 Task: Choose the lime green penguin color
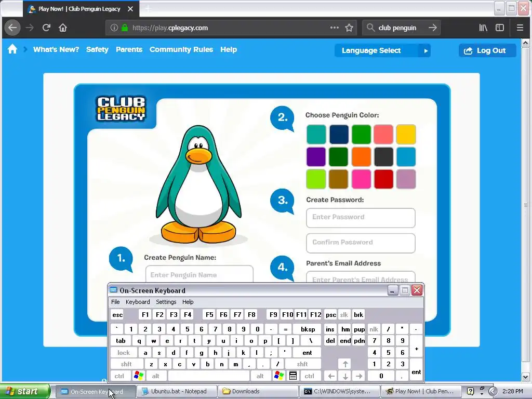point(316,179)
